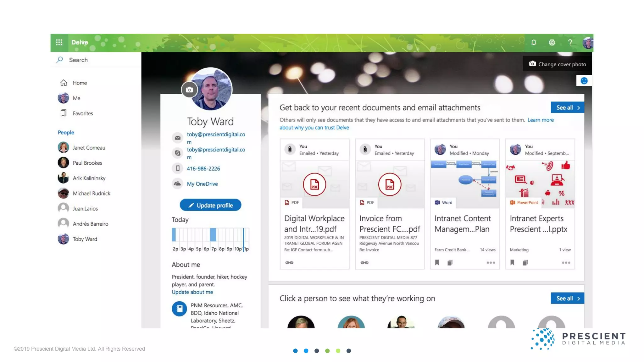Open Favorites in the left navigation
Image resolution: width=644 pixels, height=362 pixels.
(82, 113)
